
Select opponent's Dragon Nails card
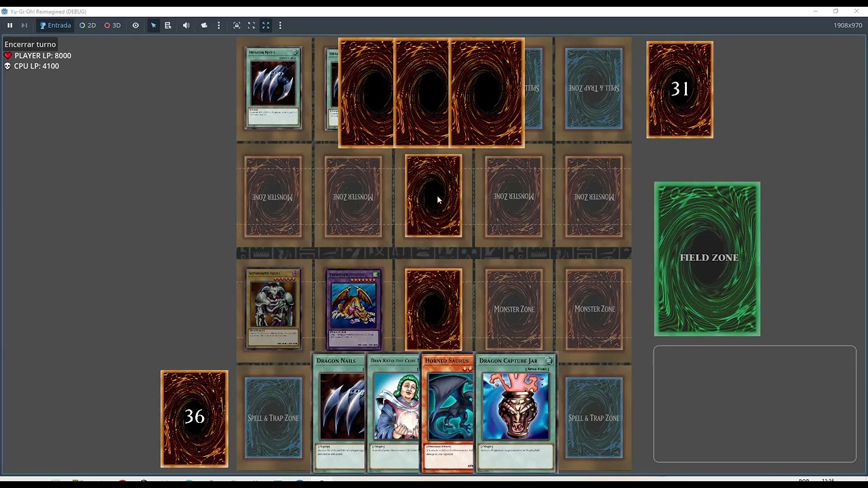pos(273,88)
